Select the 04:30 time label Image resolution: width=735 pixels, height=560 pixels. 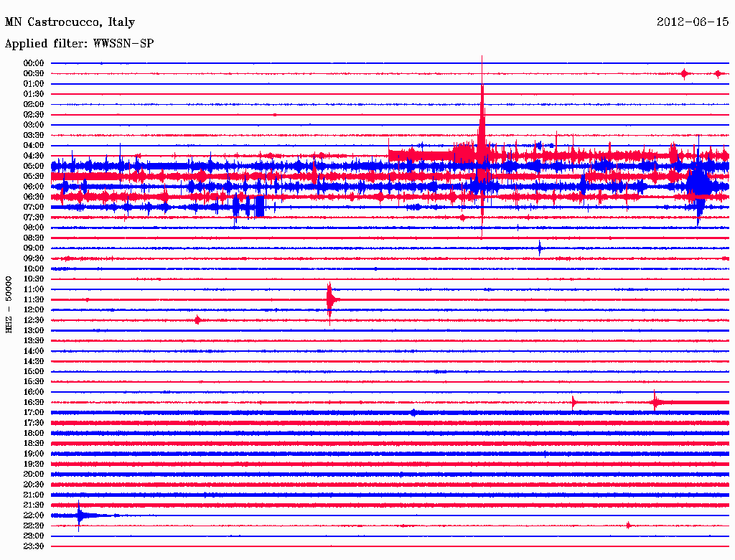[34, 156]
